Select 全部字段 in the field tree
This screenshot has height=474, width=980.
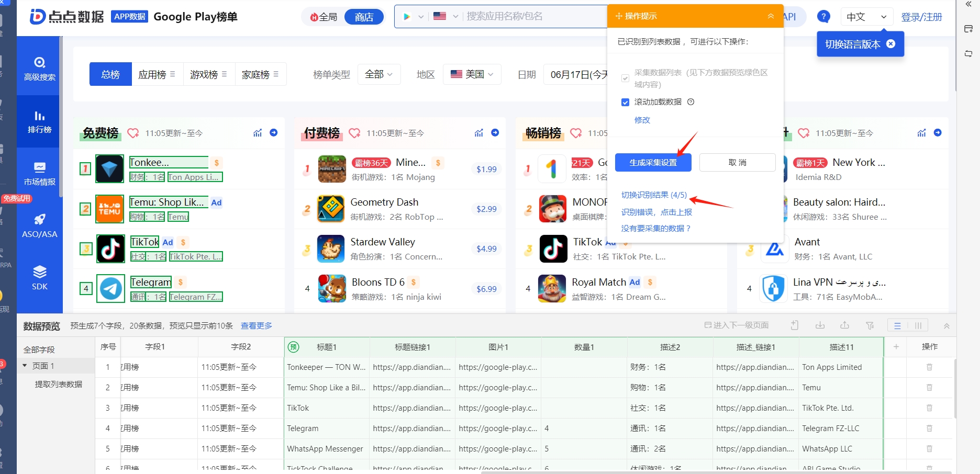(39, 349)
